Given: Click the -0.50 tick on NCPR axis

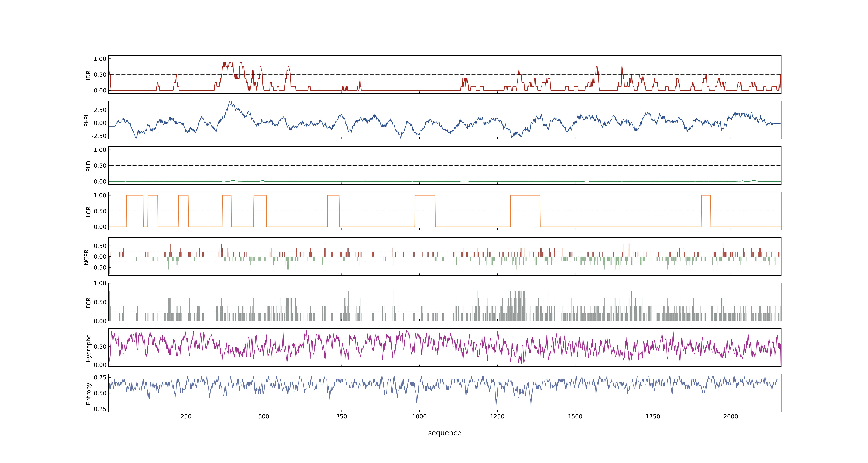Looking at the screenshot, I should coord(99,268).
